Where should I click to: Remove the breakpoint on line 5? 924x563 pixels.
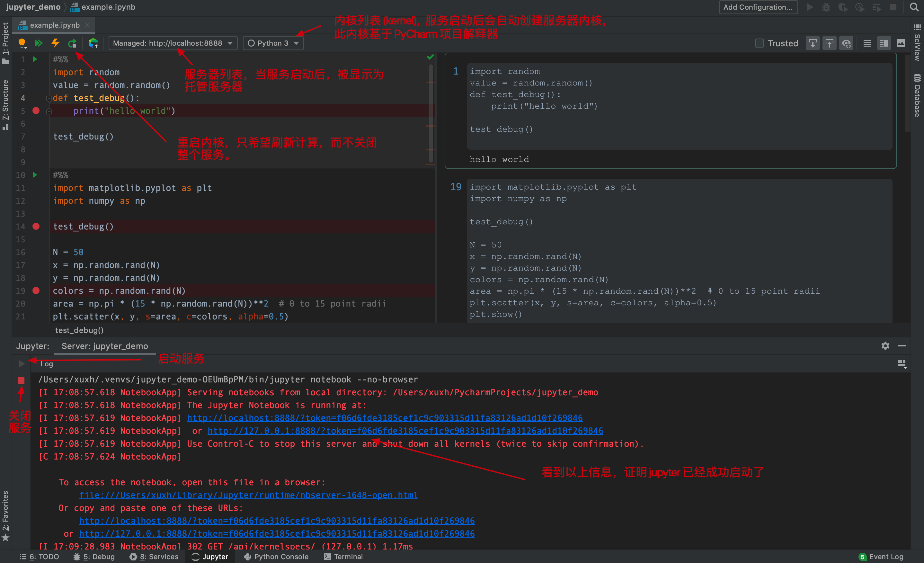tap(36, 111)
